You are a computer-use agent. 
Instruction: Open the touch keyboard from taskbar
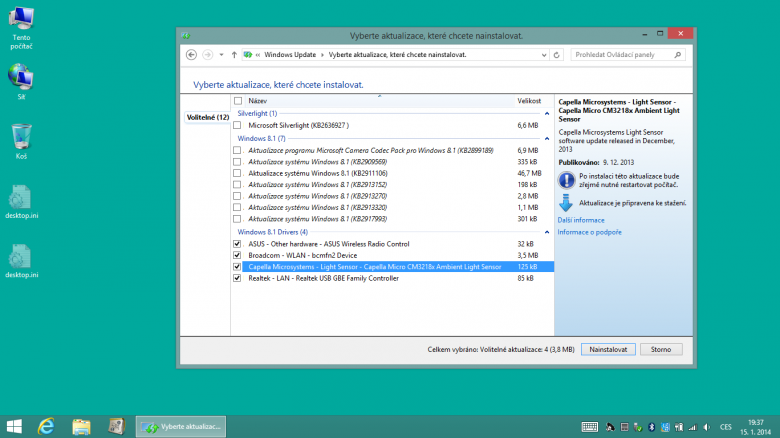pos(589,427)
